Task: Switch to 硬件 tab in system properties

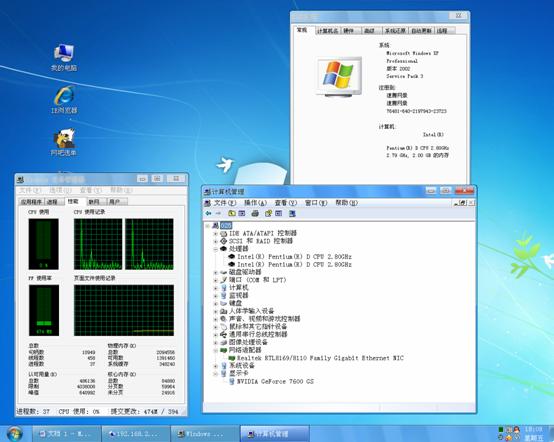Action: (351, 31)
